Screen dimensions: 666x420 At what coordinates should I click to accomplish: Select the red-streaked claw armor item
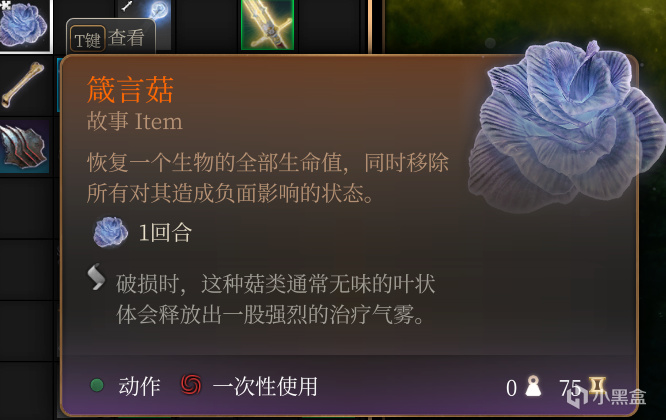pos(24,146)
